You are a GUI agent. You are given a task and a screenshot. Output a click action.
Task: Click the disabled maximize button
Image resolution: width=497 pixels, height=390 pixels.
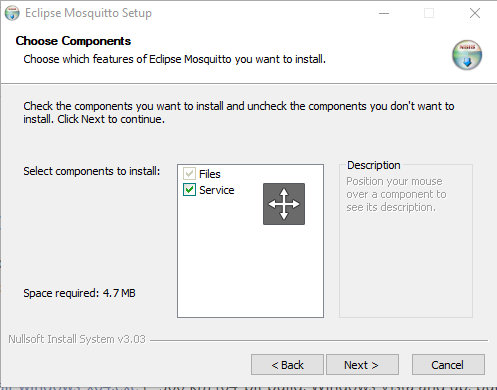(429, 13)
